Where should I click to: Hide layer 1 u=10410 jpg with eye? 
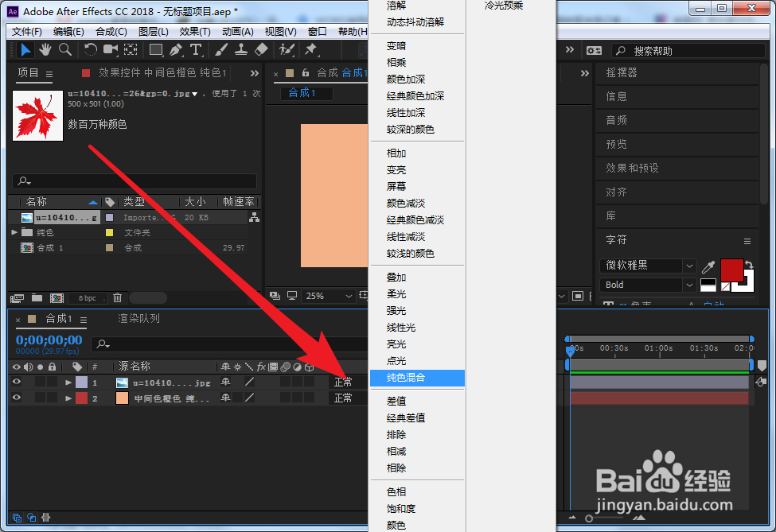pyautogui.click(x=17, y=382)
